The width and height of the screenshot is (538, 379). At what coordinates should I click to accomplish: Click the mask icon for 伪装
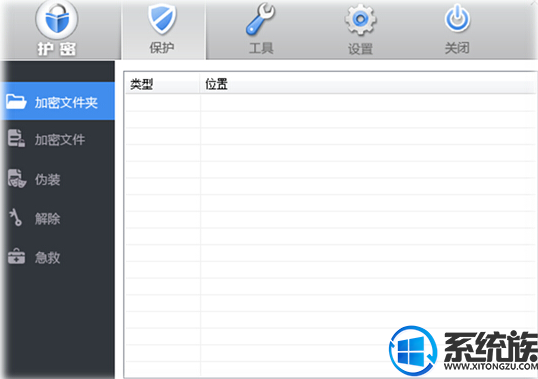point(17,178)
